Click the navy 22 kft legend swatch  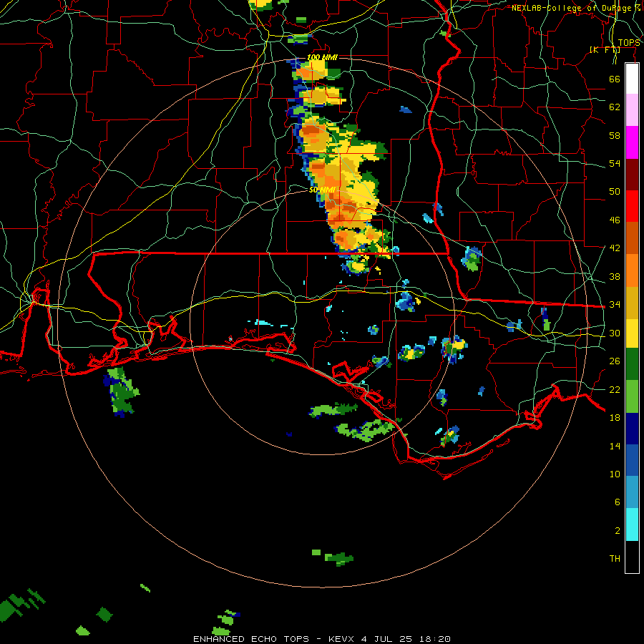632,429
